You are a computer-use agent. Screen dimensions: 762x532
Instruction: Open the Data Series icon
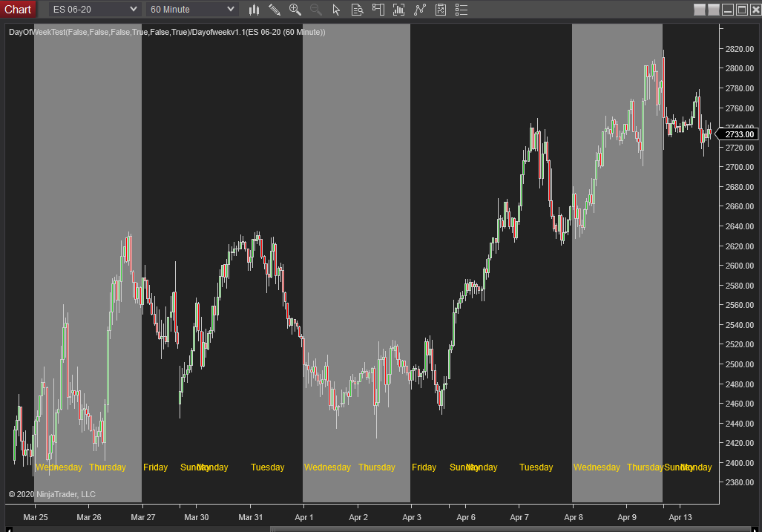coord(399,10)
